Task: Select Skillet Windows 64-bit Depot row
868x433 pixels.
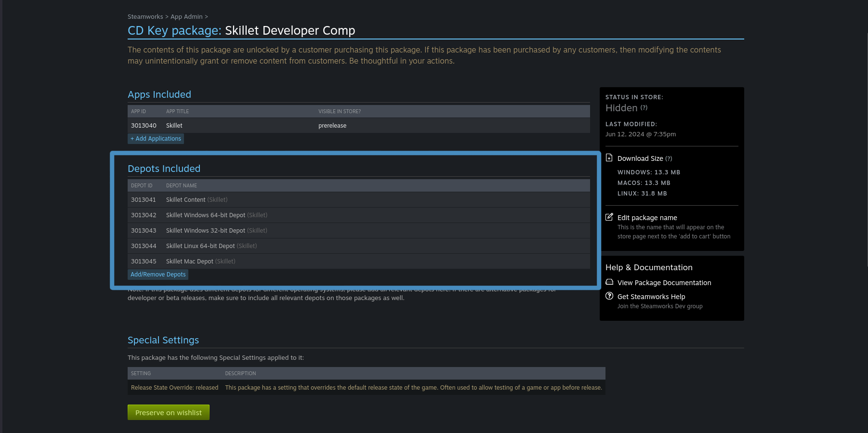Action: tap(358, 215)
